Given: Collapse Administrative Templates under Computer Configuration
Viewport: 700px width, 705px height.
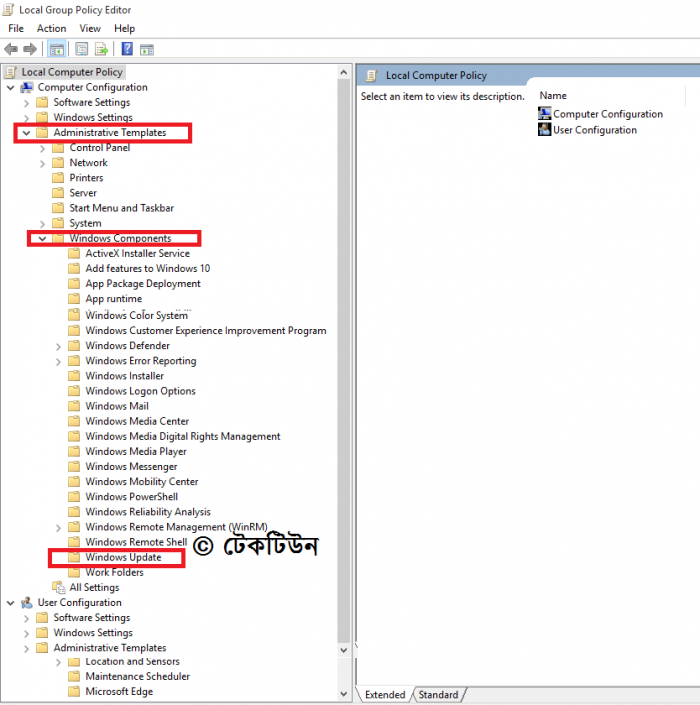Looking at the screenshot, I should click(27, 133).
